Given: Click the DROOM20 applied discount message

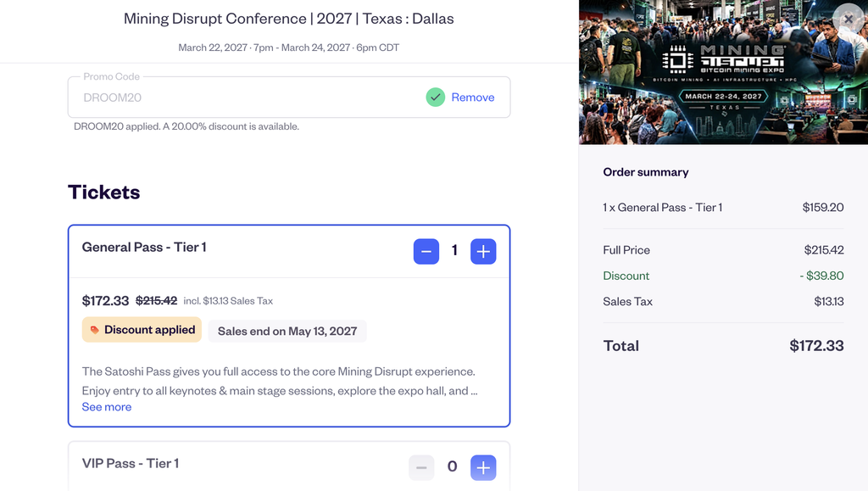Looking at the screenshot, I should [x=186, y=126].
